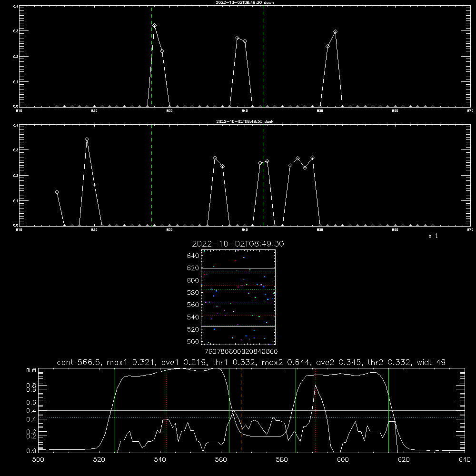This screenshot has height=476, width=476.
Task: Select dusk plot diamond marker at 846
Action: [x=290, y=165]
